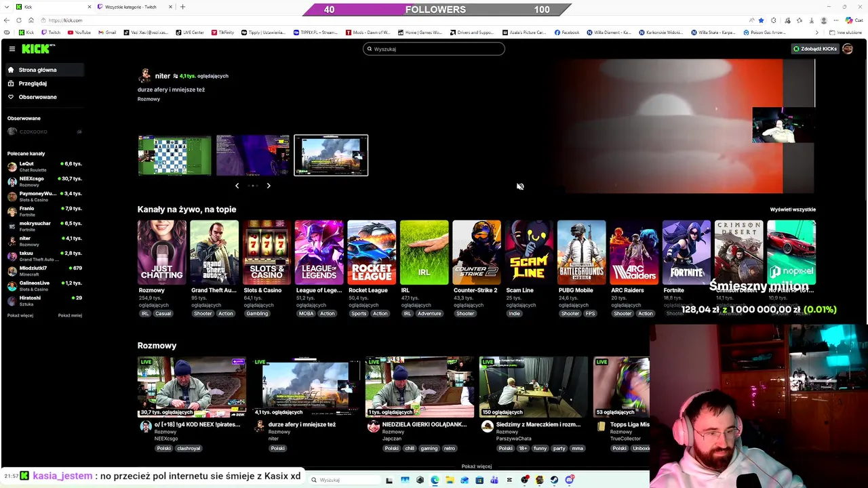The height and width of the screenshot is (488, 868).
Task: Open the Facebook bookmark in the bookmarks bar
Action: pos(567,33)
